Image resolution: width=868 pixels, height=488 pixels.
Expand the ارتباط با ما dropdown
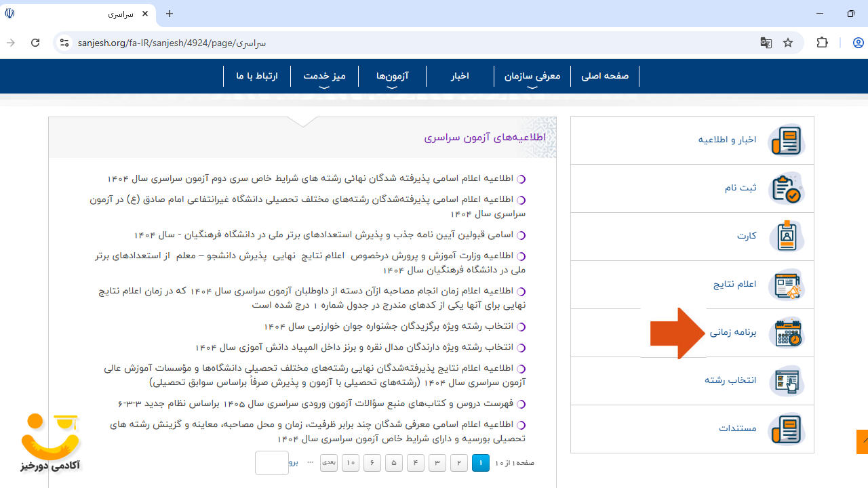point(257,76)
